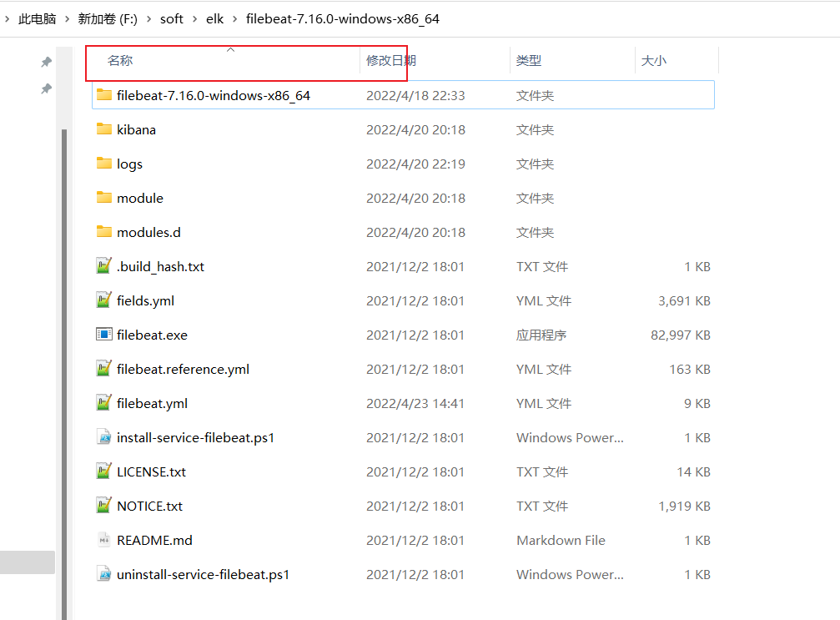Screen dimensions: 840x620
Task: Select the module folder name
Action: pos(140,199)
